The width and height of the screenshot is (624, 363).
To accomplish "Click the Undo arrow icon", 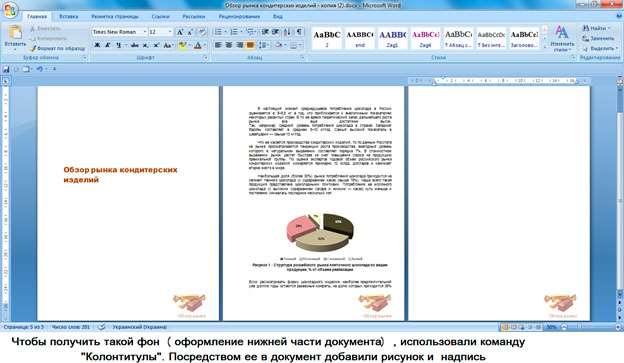I will tap(39, 69).
